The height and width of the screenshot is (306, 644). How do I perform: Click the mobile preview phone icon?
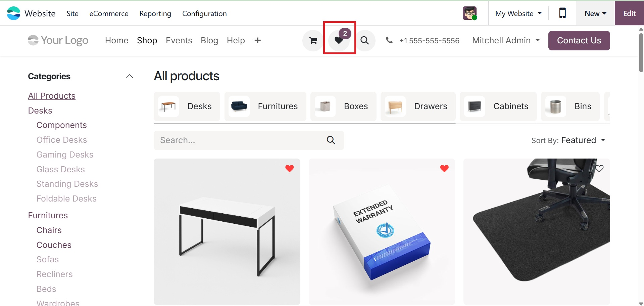pyautogui.click(x=562, y=13)
